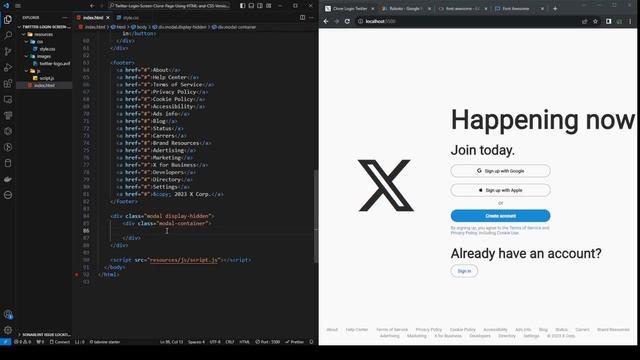Select the div.modal.display-hidden breadcrumb
This screenshot has height=360, width=640.
[x=180, y=27]
